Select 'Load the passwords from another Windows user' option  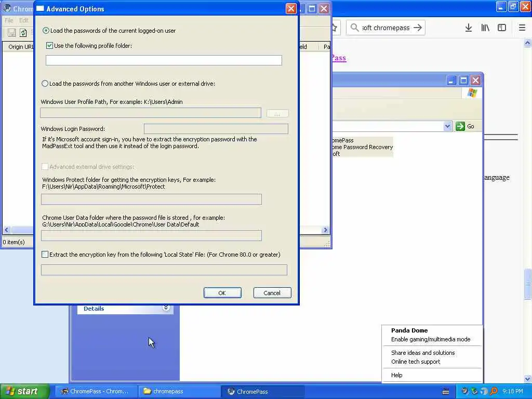click(45, 84)
